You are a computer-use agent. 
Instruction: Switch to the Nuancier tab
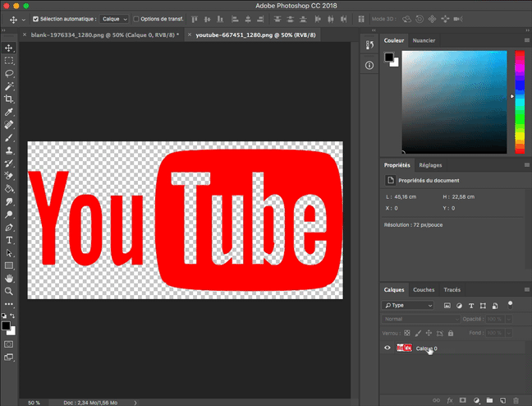tap(424, 40)
